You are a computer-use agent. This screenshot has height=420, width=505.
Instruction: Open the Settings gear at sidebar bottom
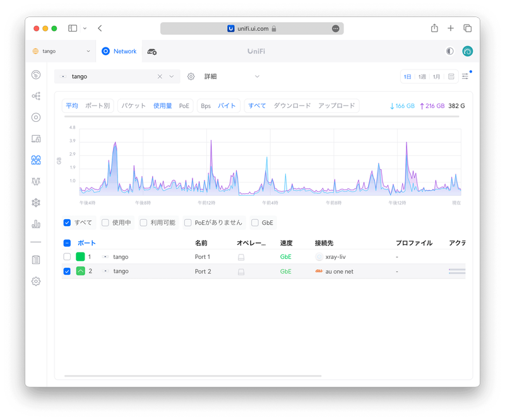(36, 281)
